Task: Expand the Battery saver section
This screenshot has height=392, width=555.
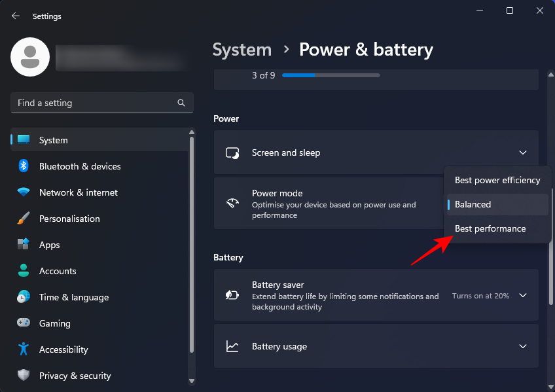Action: pos(523,295)
